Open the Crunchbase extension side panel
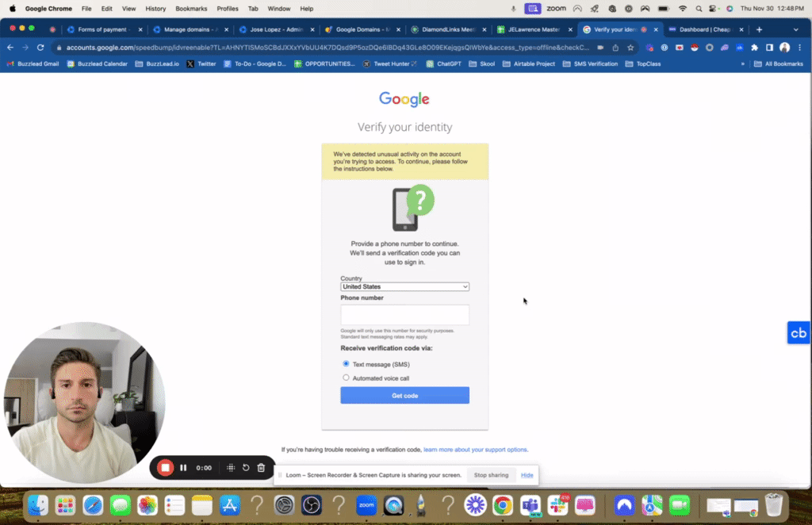The image size is (812, 525). 798,332
